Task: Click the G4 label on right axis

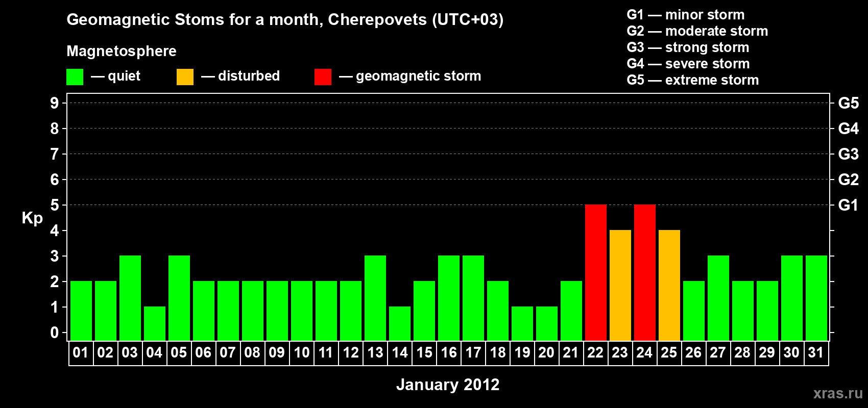Action: (849, 129)
